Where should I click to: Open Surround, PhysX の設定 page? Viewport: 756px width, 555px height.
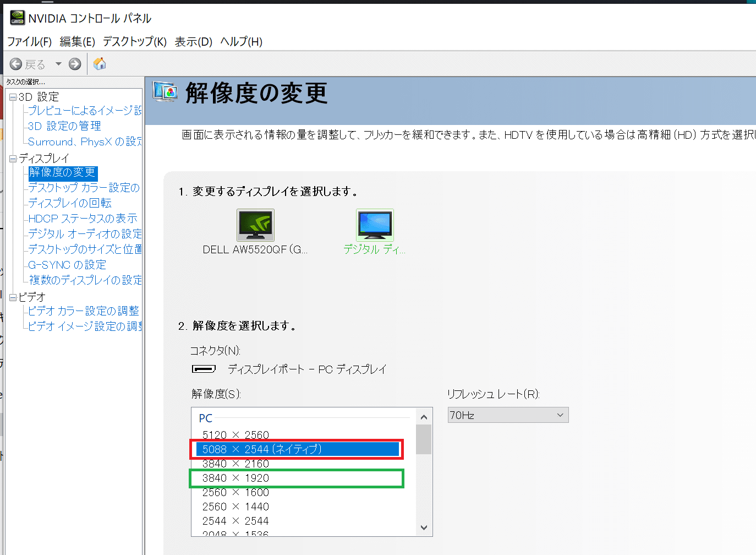pos(85,142)
